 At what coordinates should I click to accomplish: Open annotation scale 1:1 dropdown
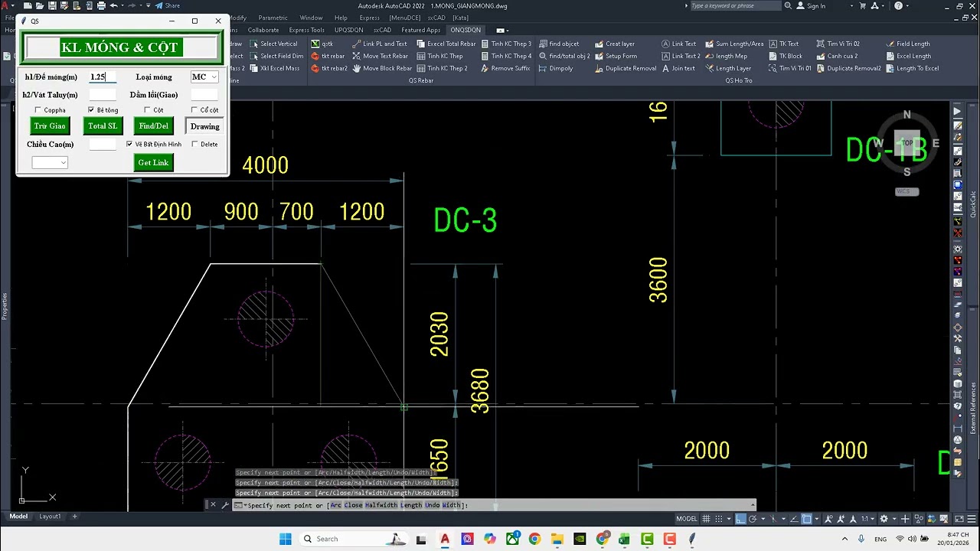[867, 519]
